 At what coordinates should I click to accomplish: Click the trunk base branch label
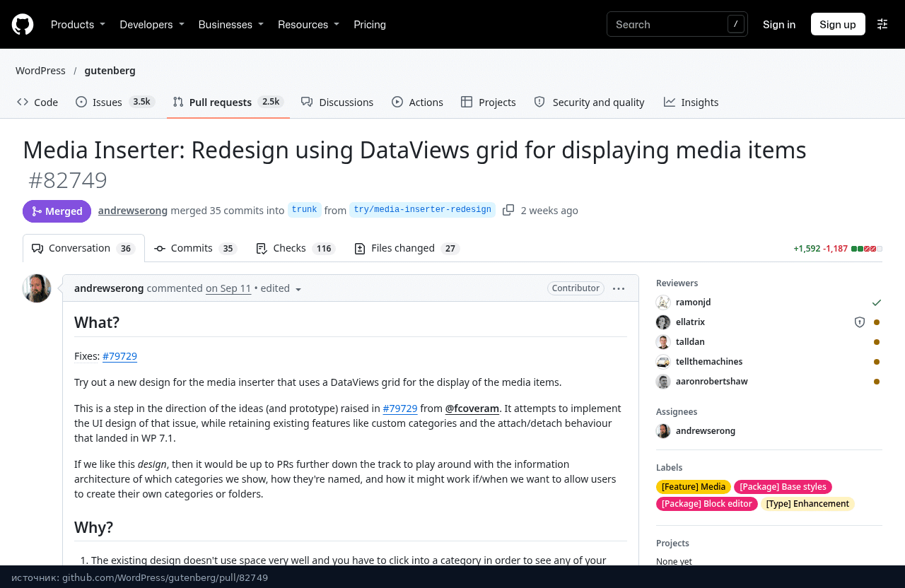[305, 210]
